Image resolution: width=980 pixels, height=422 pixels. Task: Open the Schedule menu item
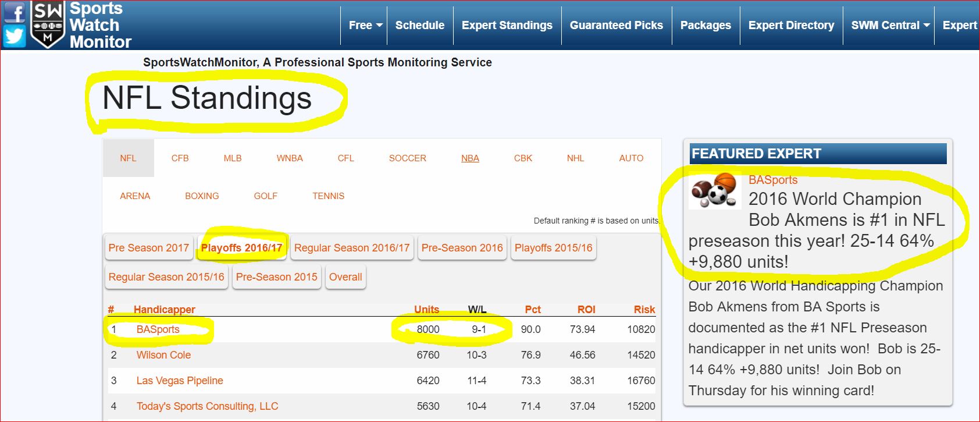tap(420, 25)
